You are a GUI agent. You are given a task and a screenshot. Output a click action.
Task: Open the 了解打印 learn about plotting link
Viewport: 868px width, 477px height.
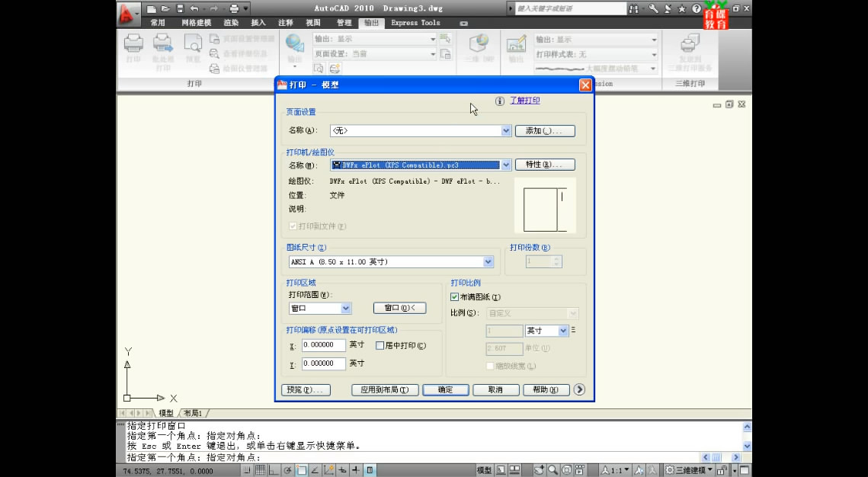click(525, 101)
